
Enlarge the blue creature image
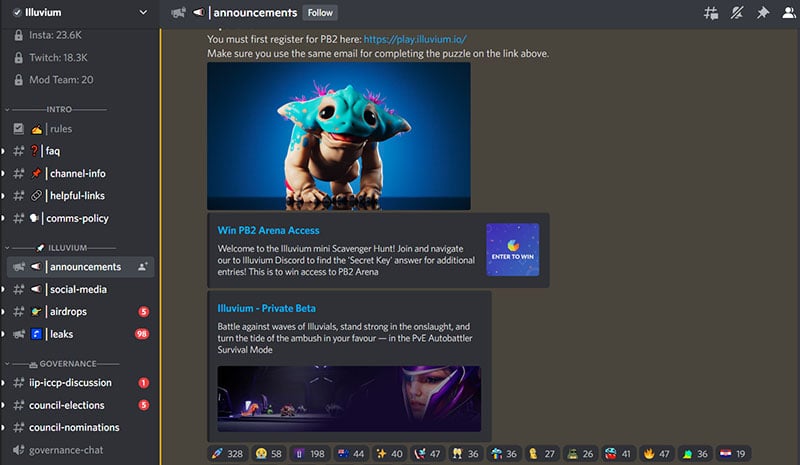pos(339,136)
